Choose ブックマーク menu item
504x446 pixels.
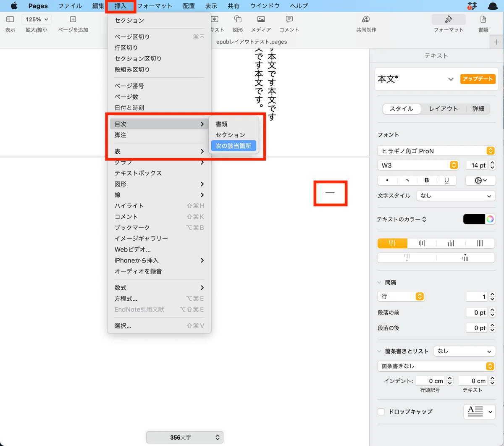click(159, 228)
